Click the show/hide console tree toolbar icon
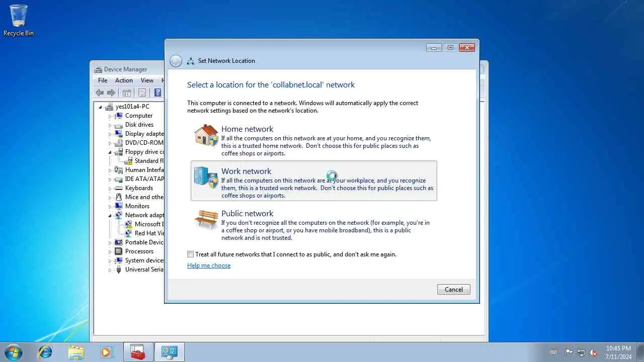Screen dimensions: 644x362 (x=127, y=93)
